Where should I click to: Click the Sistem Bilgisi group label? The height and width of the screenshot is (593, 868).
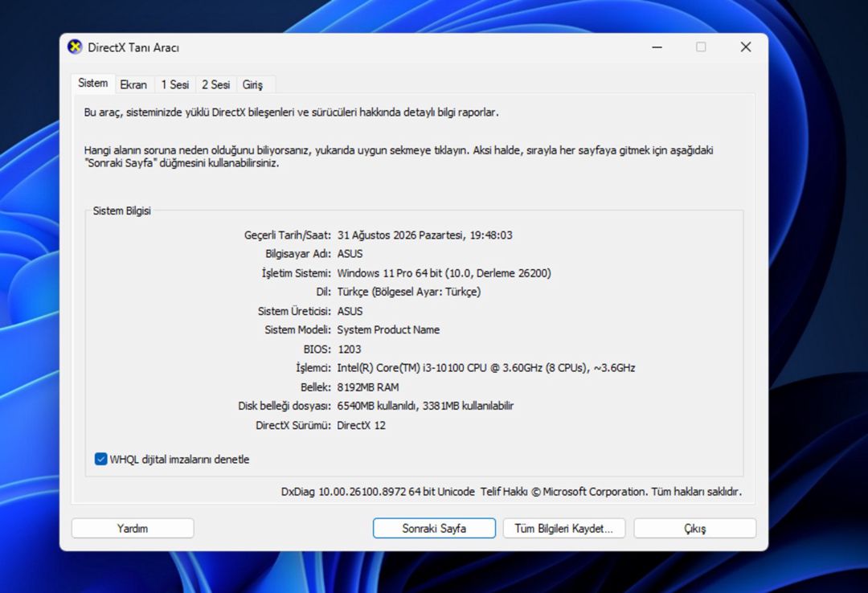coord(122,211)
